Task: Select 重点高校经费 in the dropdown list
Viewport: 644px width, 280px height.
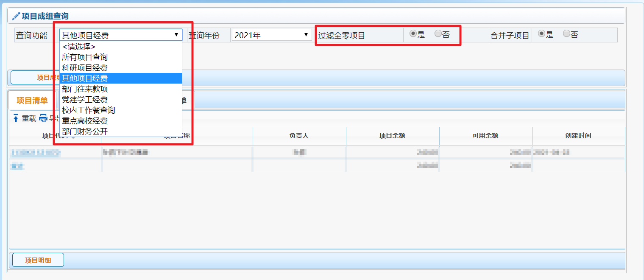Action: tap(85, 121)
